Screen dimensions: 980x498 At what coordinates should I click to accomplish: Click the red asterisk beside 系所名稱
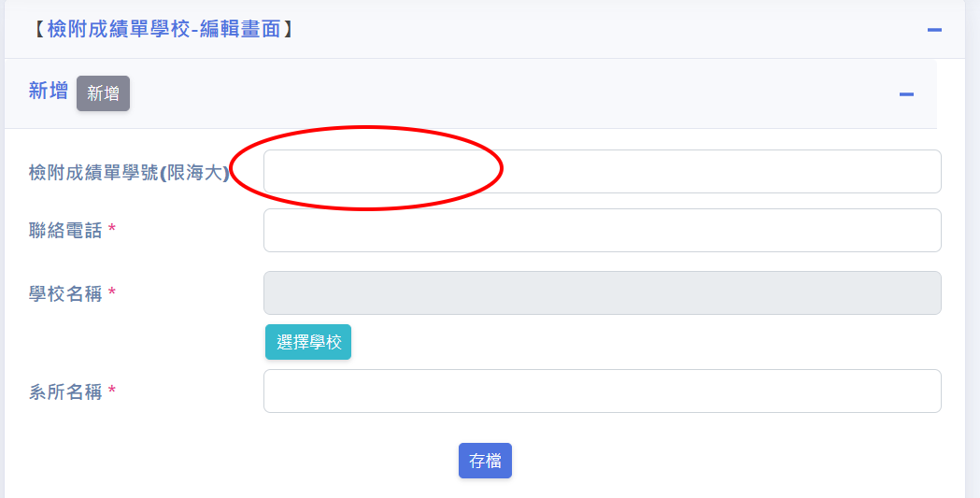(x=112, y=390)
